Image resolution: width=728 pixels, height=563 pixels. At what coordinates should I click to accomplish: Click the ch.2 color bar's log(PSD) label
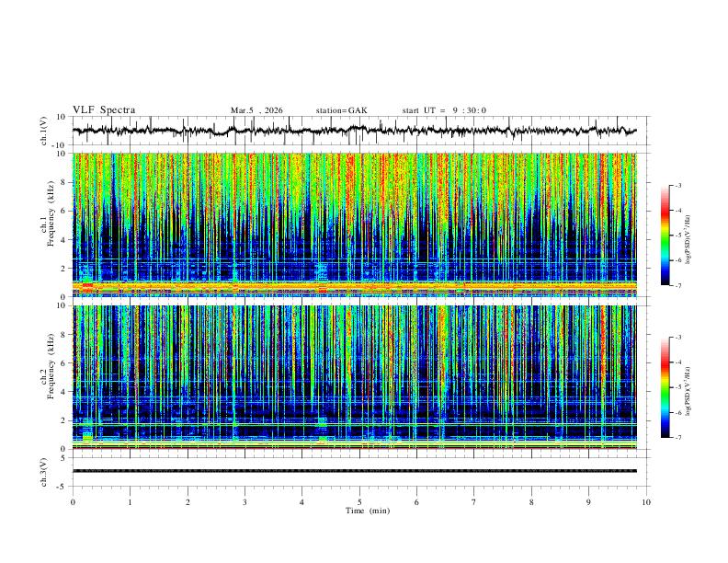point(688,391)
